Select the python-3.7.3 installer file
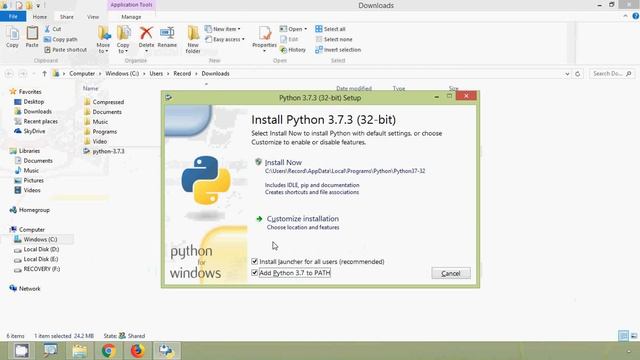640x360 pixels. pyautogui.click(x=108, y=151)
